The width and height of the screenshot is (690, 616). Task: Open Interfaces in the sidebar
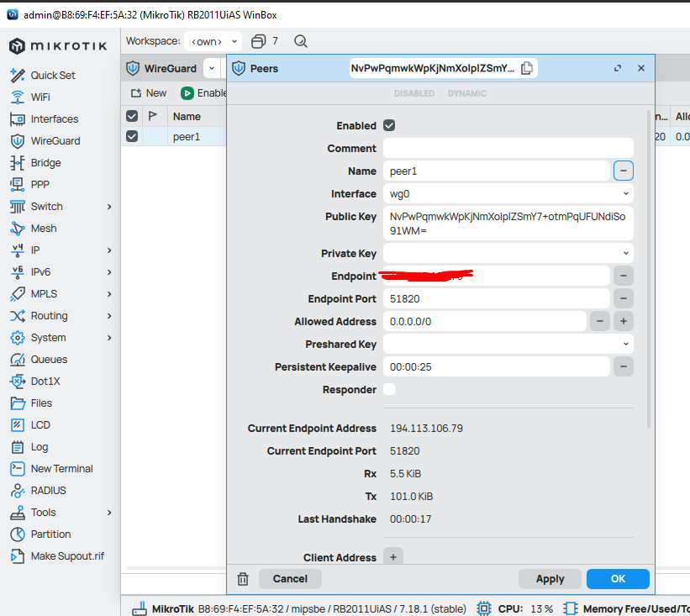click(44, 119)
